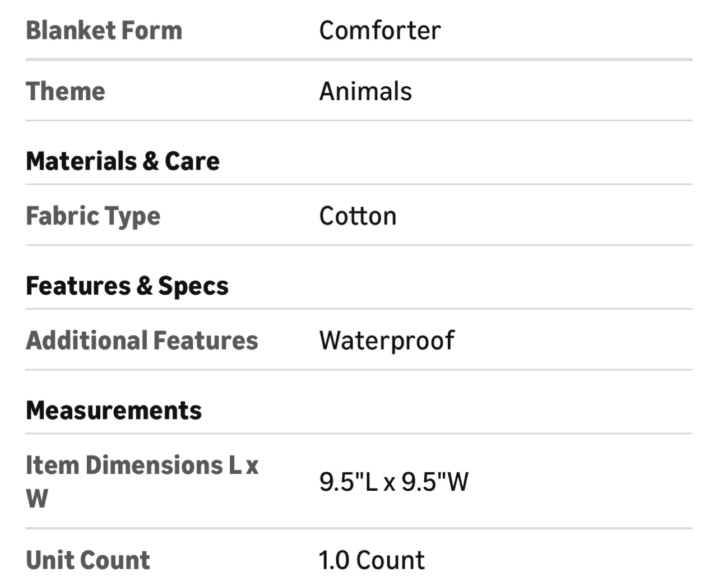Expand the Features & Specs heading
The width and height of the screenshot is (718, 588).
127,286
